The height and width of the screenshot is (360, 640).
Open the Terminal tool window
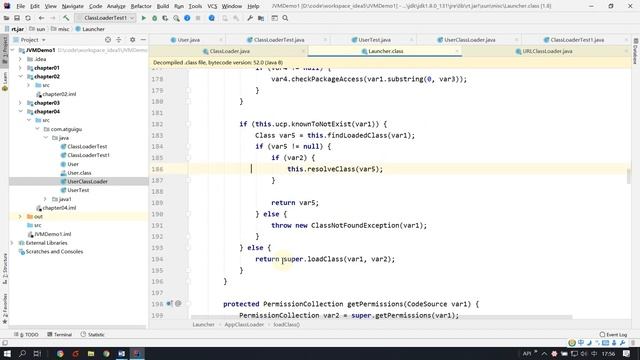point(60,335)
